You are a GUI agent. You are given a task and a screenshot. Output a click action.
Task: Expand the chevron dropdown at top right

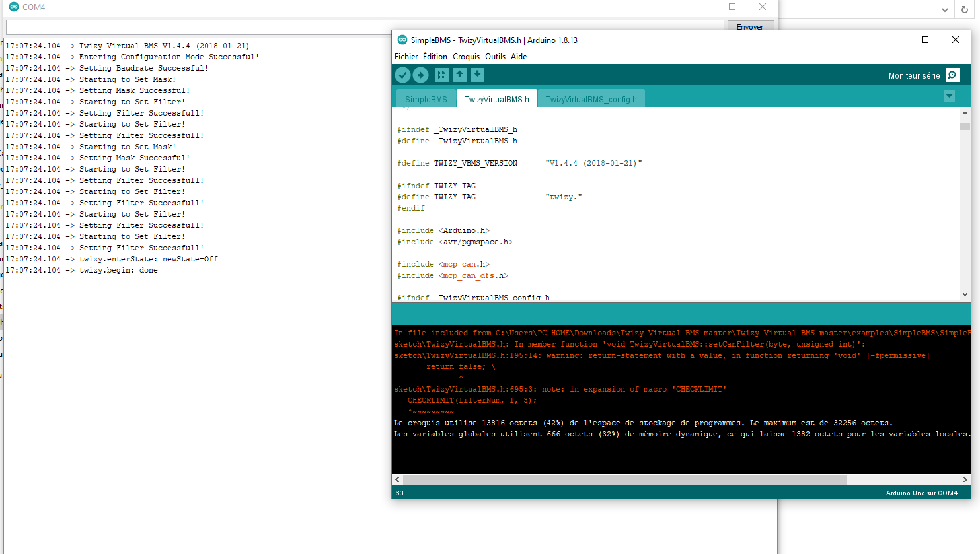tap(944, 10)
